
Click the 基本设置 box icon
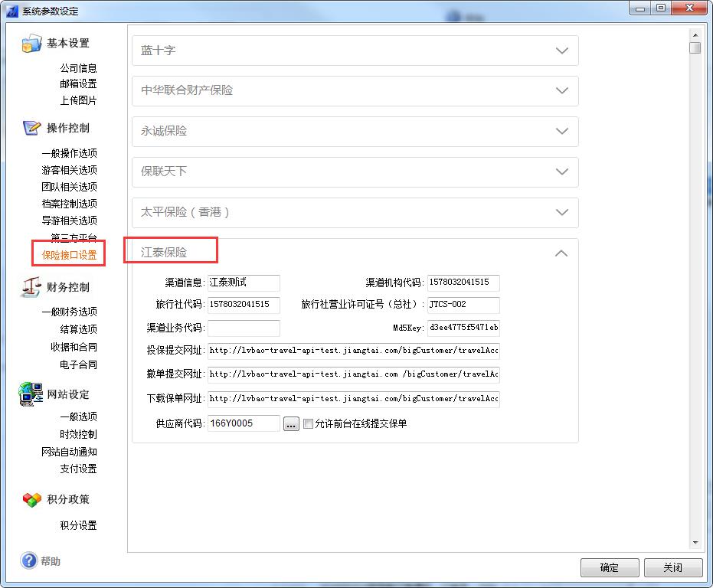pyautogui.click(x=31, y=44)
